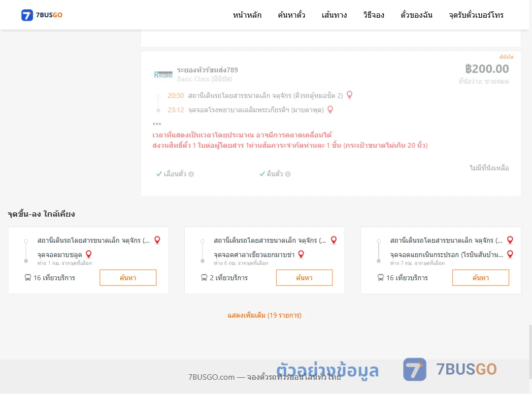532x394 pixels.
Task: Click the Rayong tour operator logo
Action: click(163, 75)
